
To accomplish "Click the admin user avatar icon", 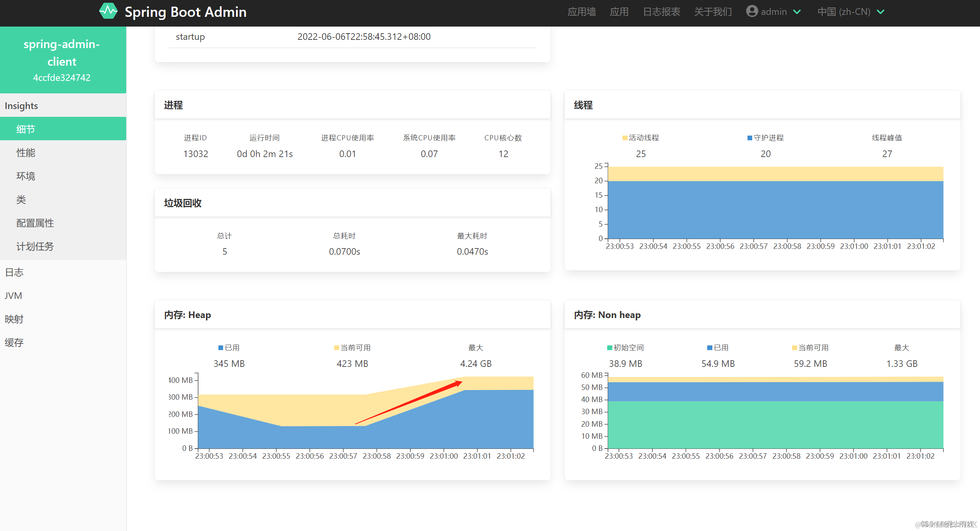I will [x=752, y=11].
